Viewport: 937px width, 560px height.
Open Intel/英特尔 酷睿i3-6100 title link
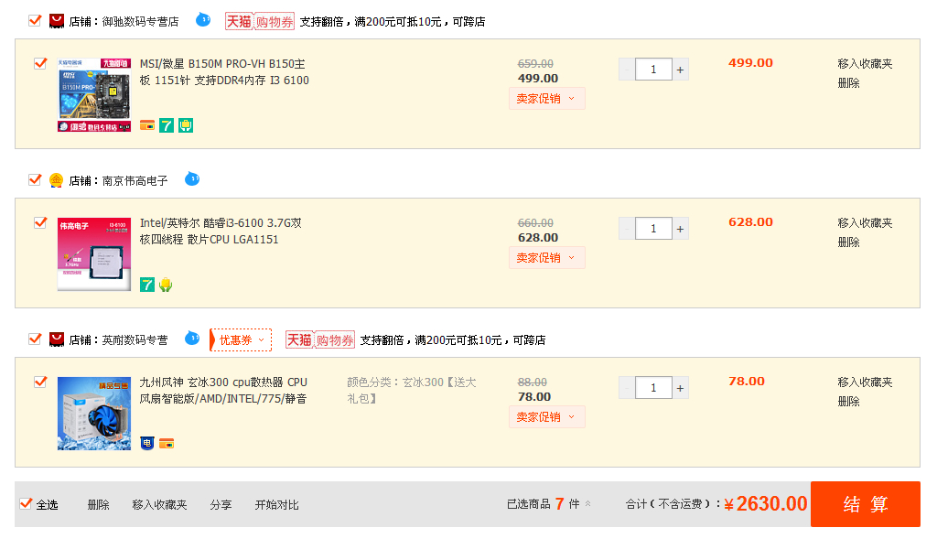221,232
